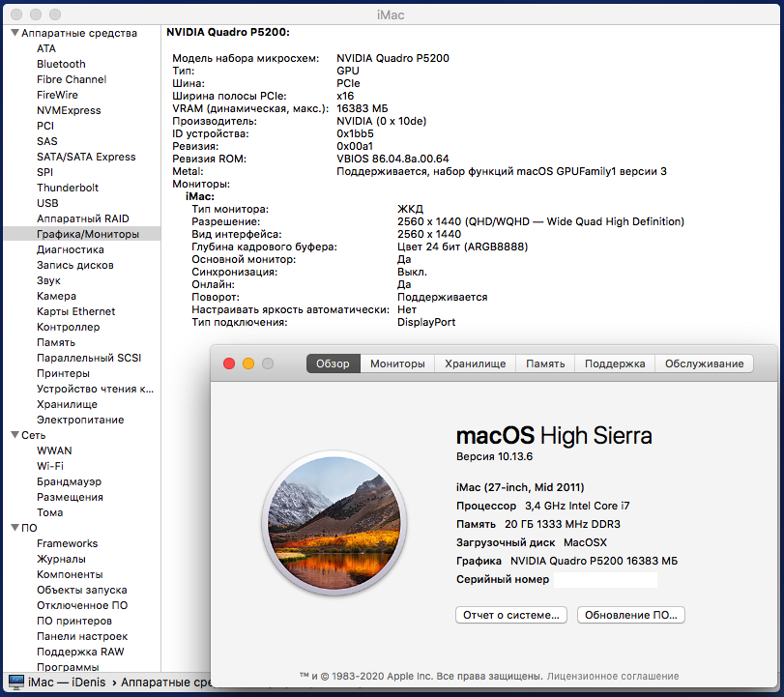
Task: Click the blank serial number field
Action: (605, 579)
